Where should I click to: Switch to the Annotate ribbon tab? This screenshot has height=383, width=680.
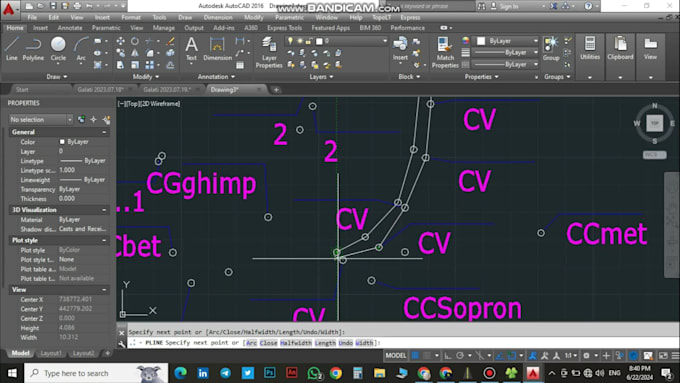(70, 28)
